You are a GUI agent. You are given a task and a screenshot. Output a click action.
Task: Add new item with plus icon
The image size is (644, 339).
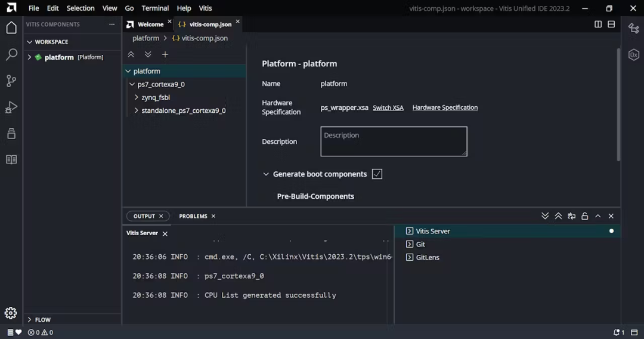(165, 54)
